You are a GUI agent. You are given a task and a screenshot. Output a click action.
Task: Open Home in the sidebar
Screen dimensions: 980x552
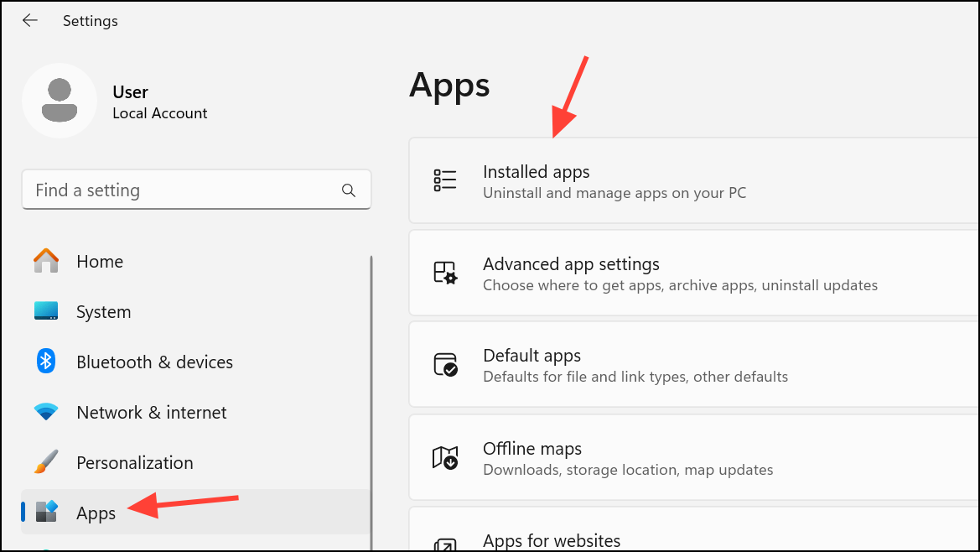tap(195, 261)
